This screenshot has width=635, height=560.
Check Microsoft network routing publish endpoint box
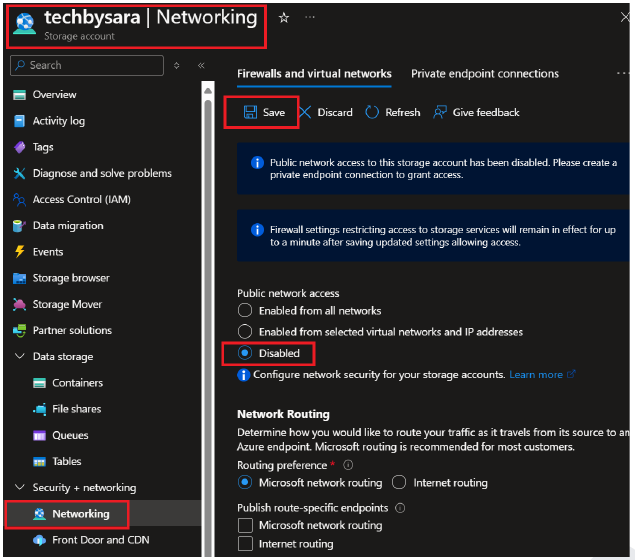pyautogui.click(x=245, y=525)
